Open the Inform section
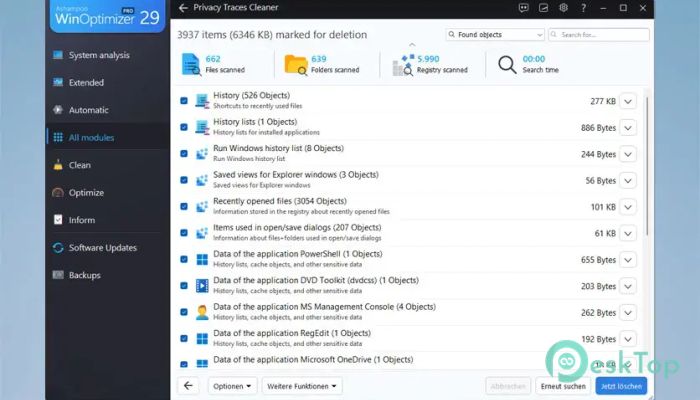 pyautogui.click(x=107, y=220)
